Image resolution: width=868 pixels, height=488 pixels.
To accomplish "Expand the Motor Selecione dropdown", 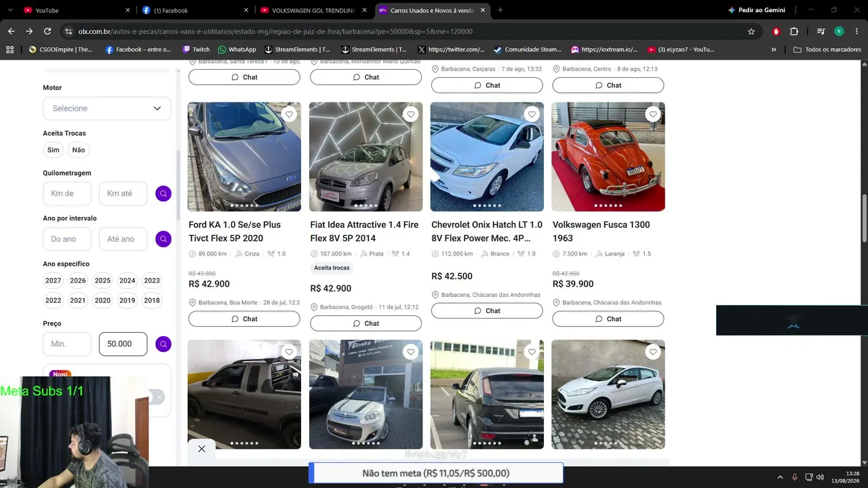I will [107, 108].
